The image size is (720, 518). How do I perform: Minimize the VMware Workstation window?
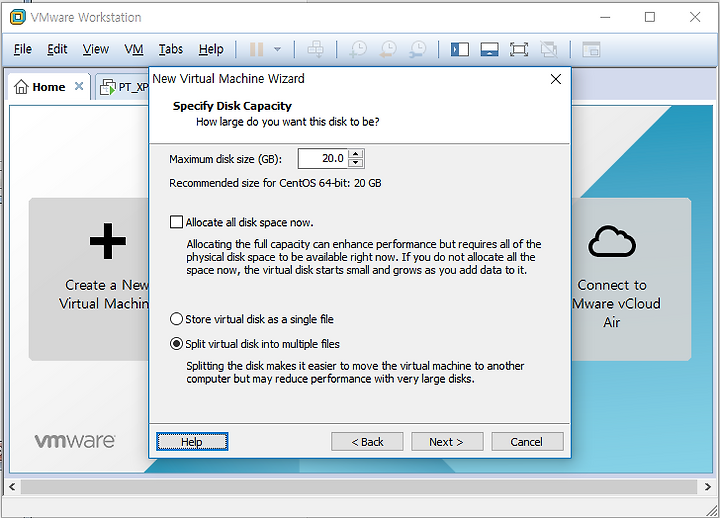[x=605, y=17]
